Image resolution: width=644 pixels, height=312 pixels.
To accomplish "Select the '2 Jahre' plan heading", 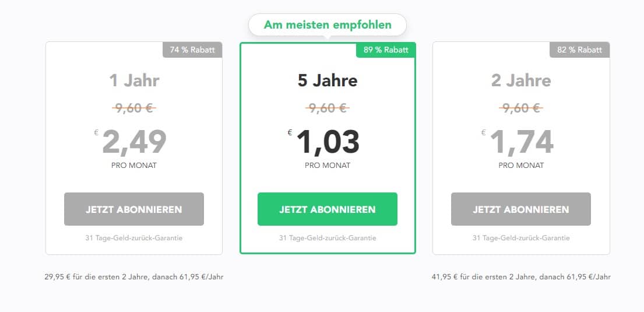I will click(521, 80).
